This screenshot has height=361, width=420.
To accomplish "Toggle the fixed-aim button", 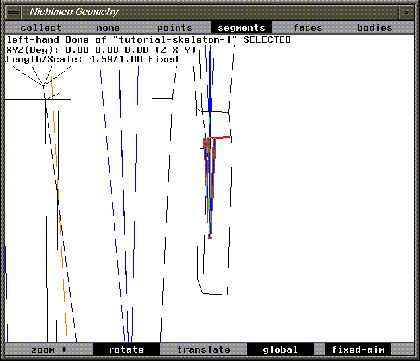I will click(x=358, y=350).
